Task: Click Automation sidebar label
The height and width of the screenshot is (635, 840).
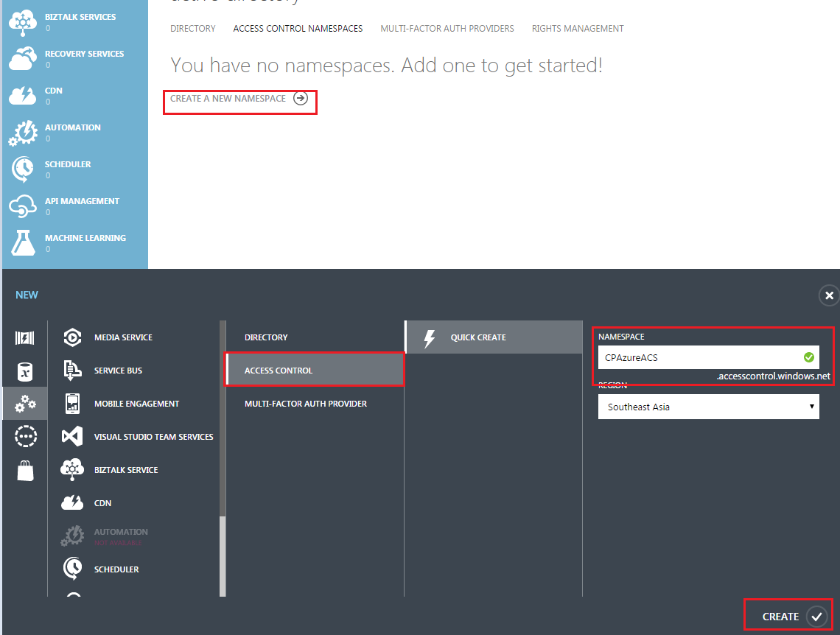Action: [x=73, y=127]
